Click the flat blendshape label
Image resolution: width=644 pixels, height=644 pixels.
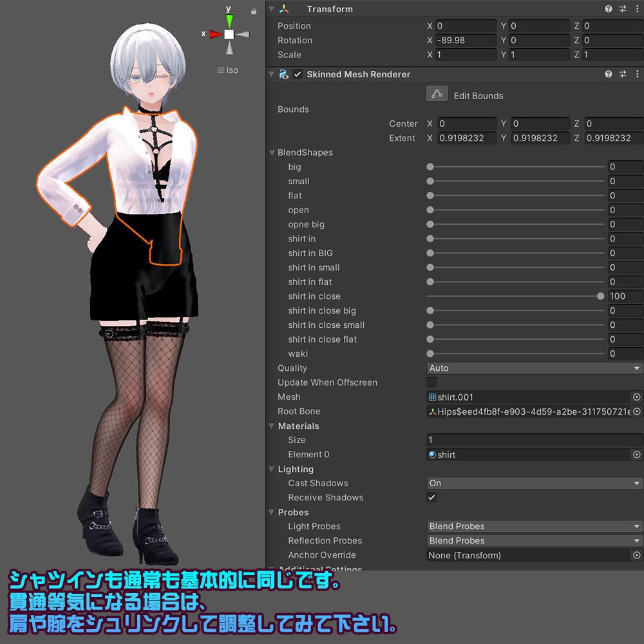click(294, 196)
